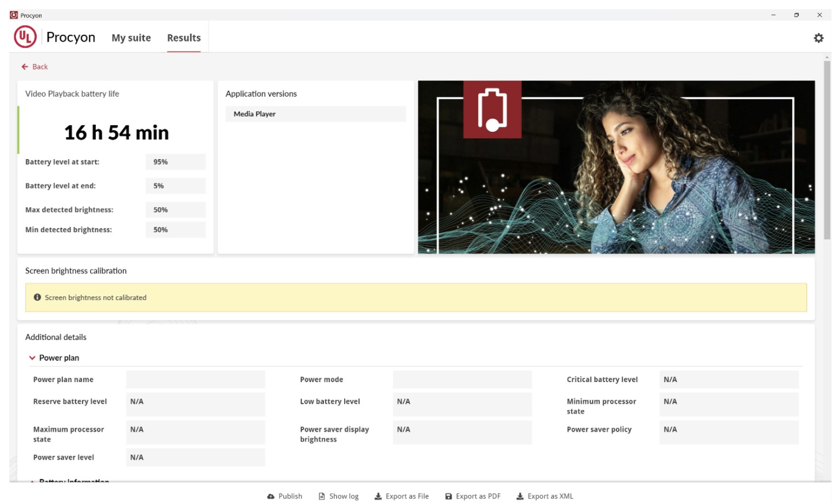Click the Procyon title bar app icon
Screen dimensions: 837x504
tap(14, 15)
